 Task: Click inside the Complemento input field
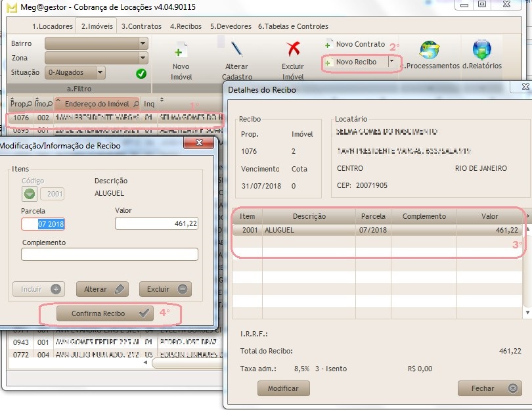point(108,254)
